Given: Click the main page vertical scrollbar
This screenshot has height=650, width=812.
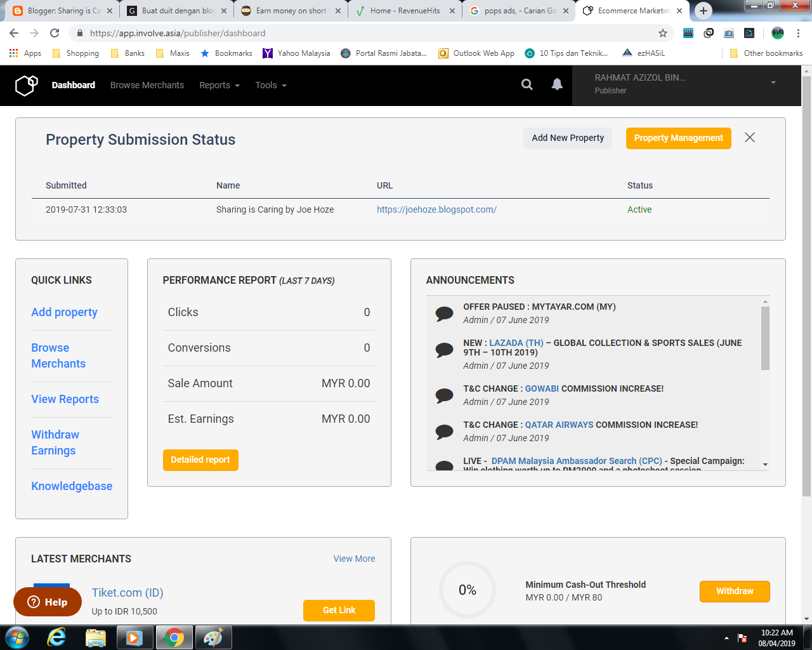Looking at the screenshot, I should 806,286.
